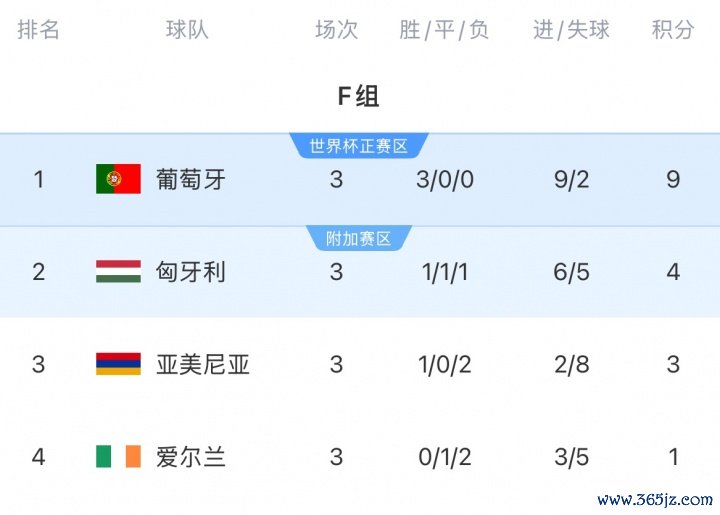The width and height of the screenshot is (720, 515).
Task: Click the Hungary flag icon
Action: point(118,271)
